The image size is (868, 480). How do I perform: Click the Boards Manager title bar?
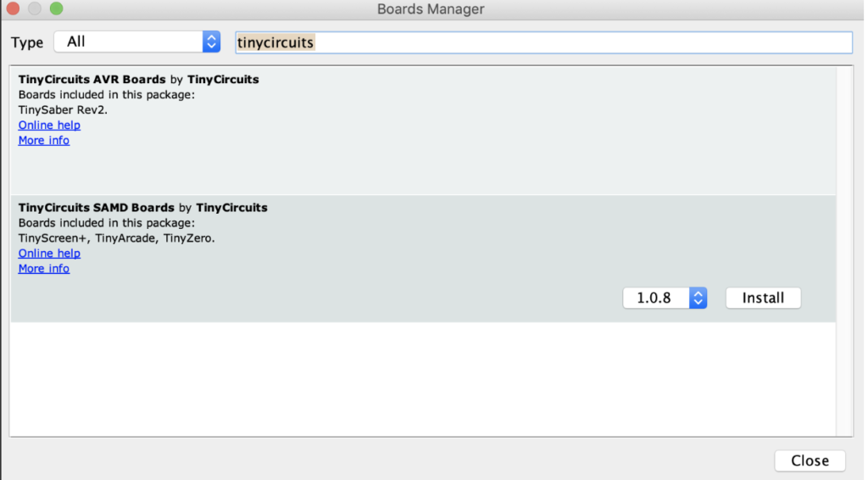(431, 9)
